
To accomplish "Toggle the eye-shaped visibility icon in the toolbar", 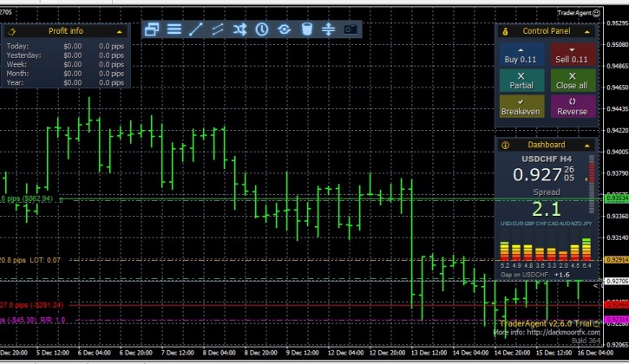I will (284, 29).
